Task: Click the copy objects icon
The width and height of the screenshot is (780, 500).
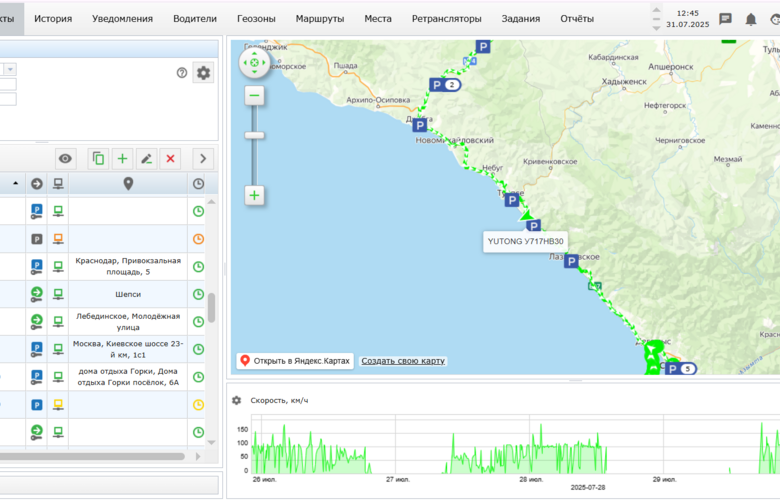Action: [x=98, y=158]
